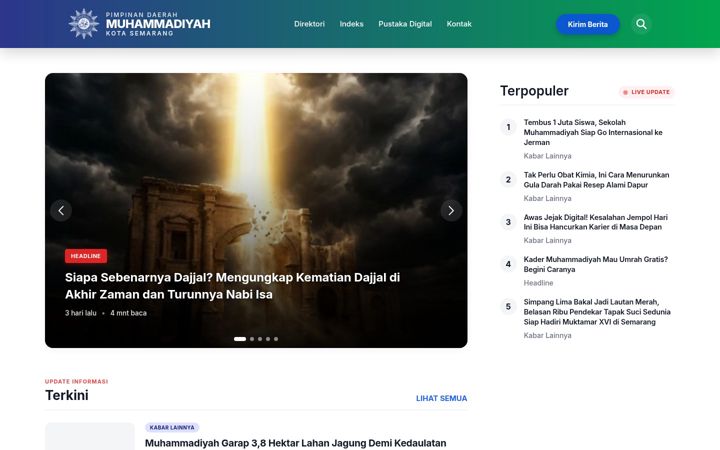Click rank number 5 circle in Terpopuler
The height and width of the screenshot is (450, 720).
[x=508, y=306]
